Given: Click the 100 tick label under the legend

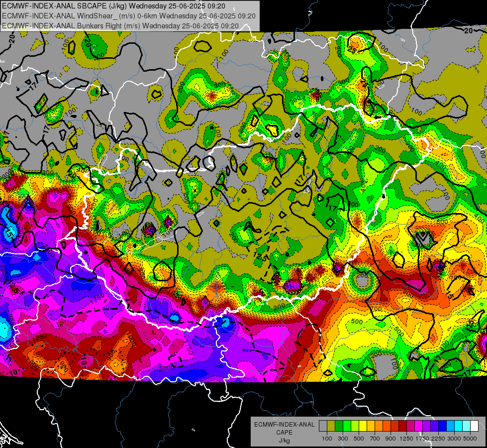Looking at the screenshot, I should pos(327,439).
